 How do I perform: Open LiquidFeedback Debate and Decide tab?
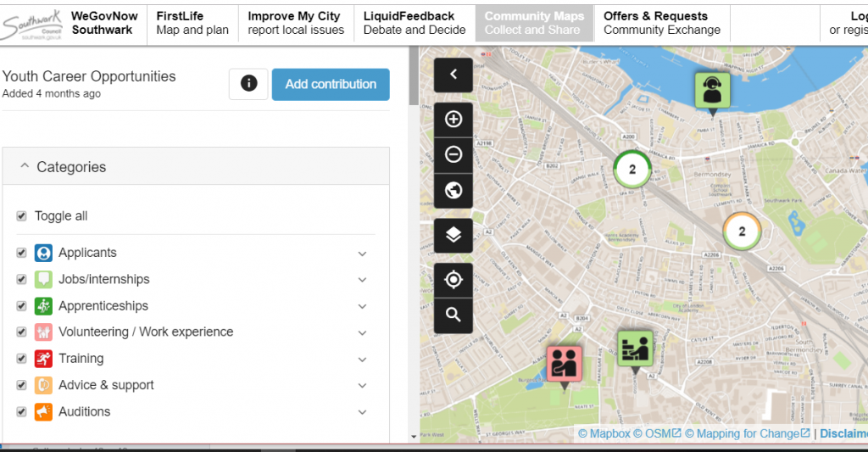tap(414, 23)
